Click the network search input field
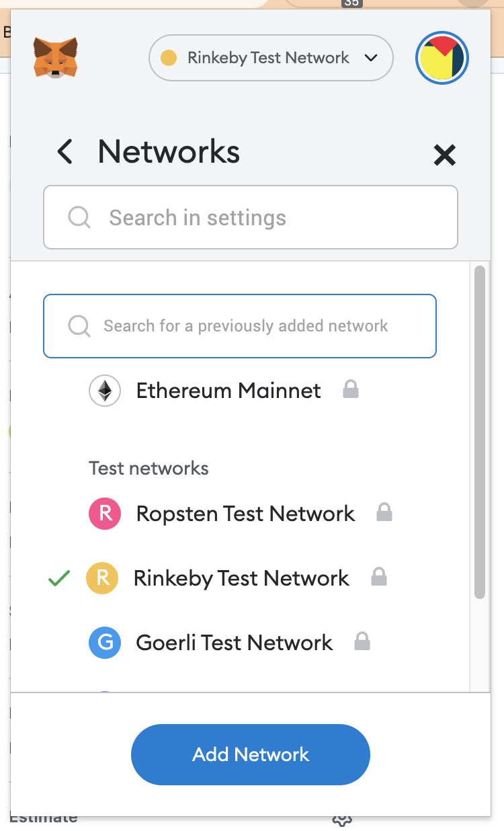504x831 pixels. [240, 326]
